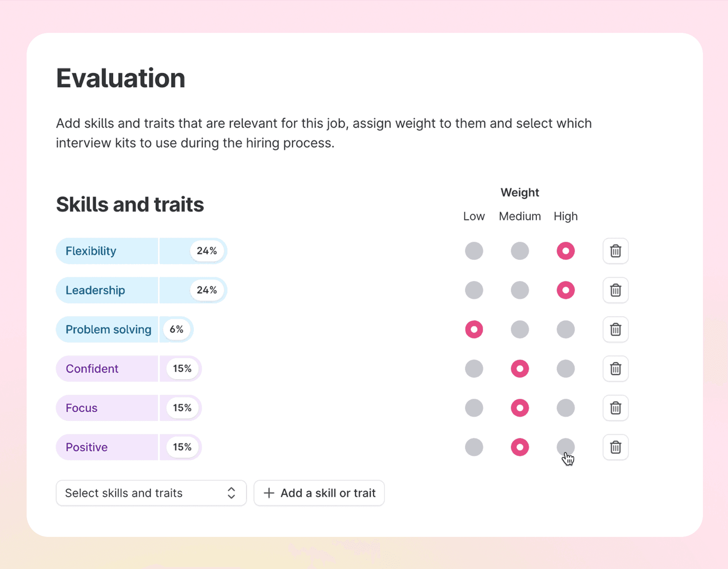This screenshot has width=728, height=569.
Task: Click the up-down chevron of skills selector
Action: (x=231, y=493)
